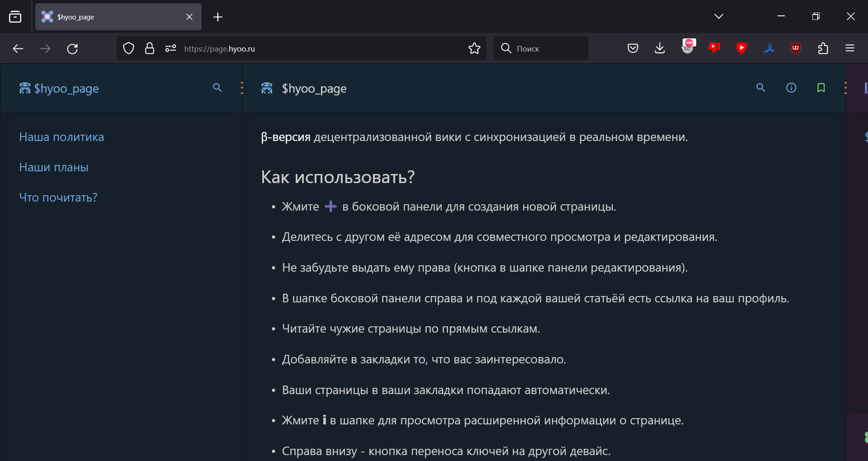Open the "Наша политика" link
The width and height of the screenshot is (868, 461).
tap(61, 137)
